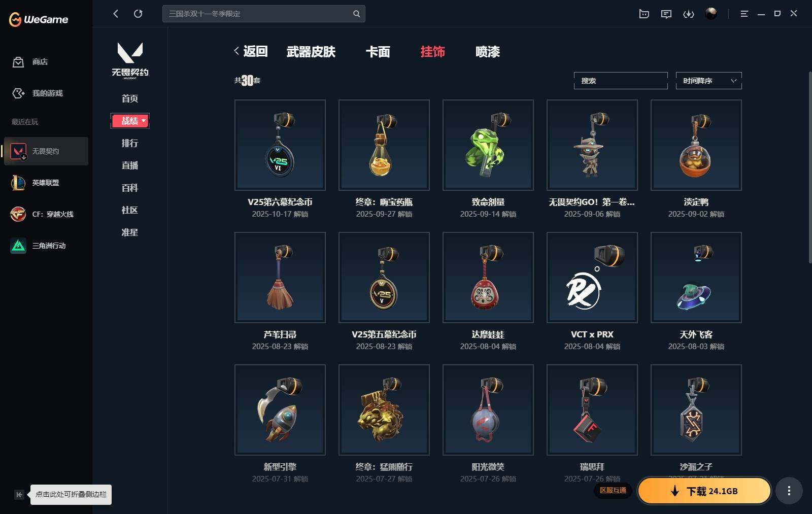Viewport: 812px width, 514px height.
Task: Open the hamburger menu in title bar
Action: coord(744,14)
